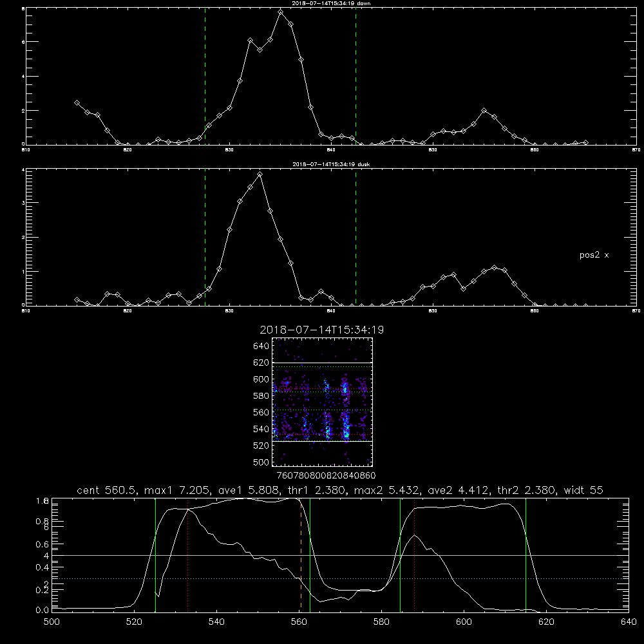Click secondary peak diamond near 855 in dawn plot
The height and width of the screenshot is (644, 644).
tap(484, 111)
